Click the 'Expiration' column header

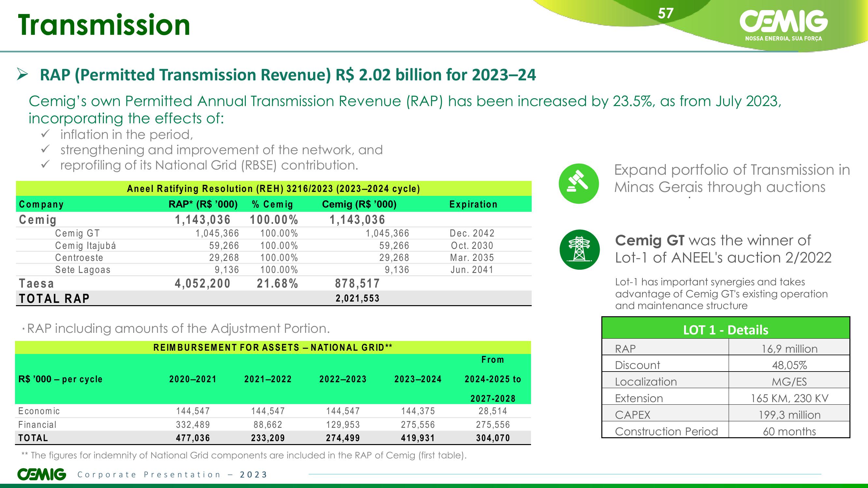[473, 204]
